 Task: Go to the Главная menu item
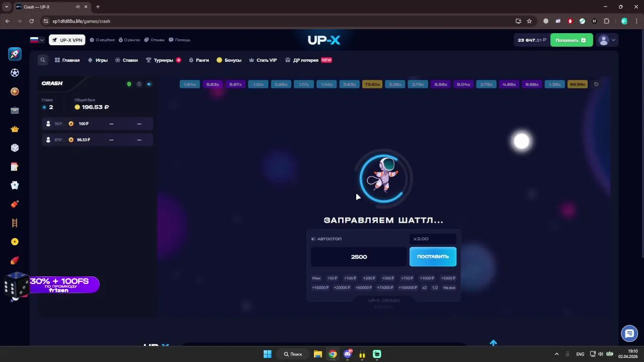click(x=67, y=60)
